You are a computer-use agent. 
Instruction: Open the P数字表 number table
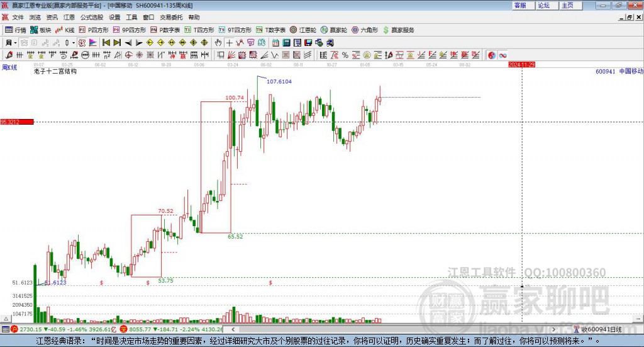[165, 30]
